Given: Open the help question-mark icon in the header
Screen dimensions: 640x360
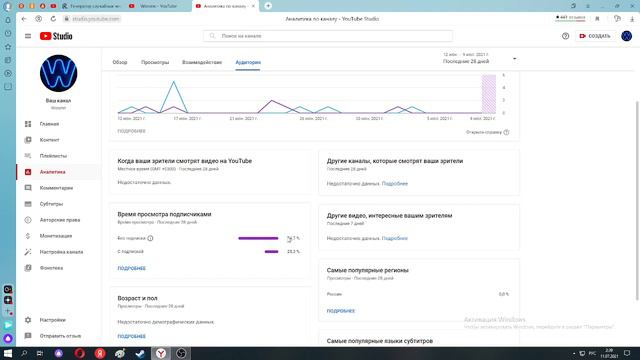Looking at the screenshot, I should pos(565,36).
